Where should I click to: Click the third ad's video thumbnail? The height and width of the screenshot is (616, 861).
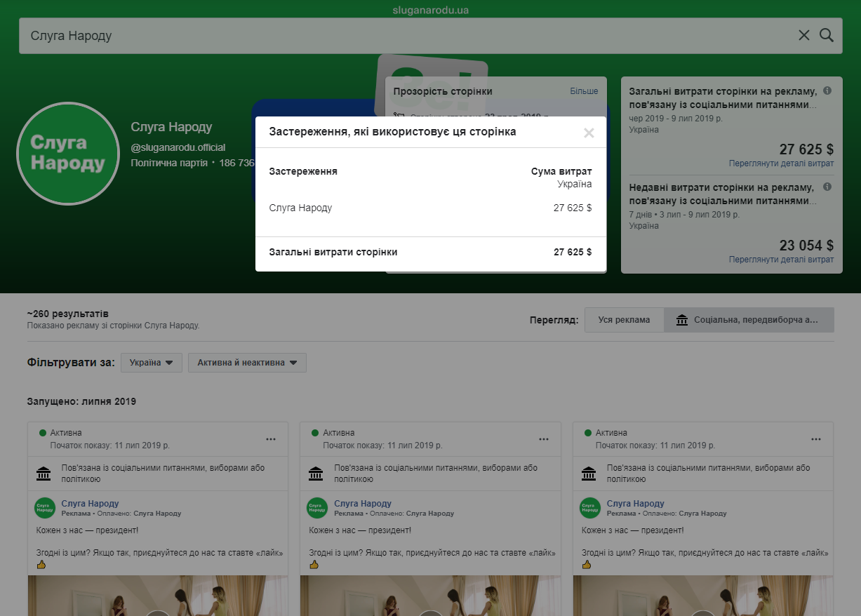tap(703, 596)
